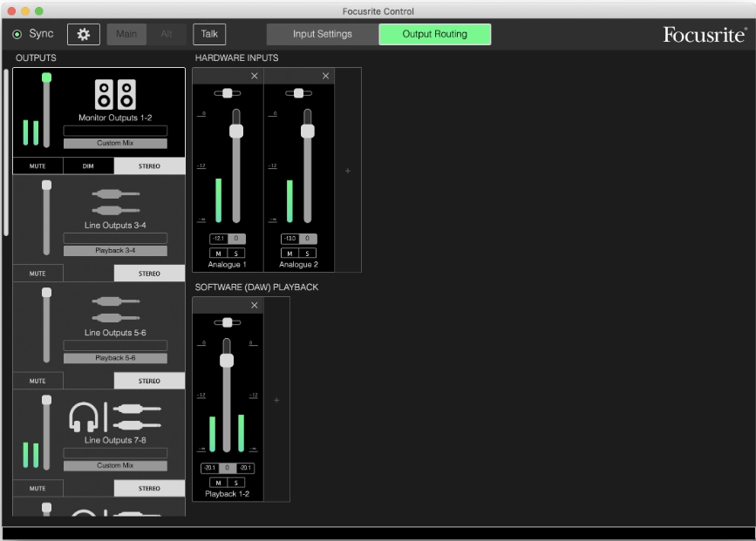Mute the Analogue 2 channel

(x=289, y=254)
